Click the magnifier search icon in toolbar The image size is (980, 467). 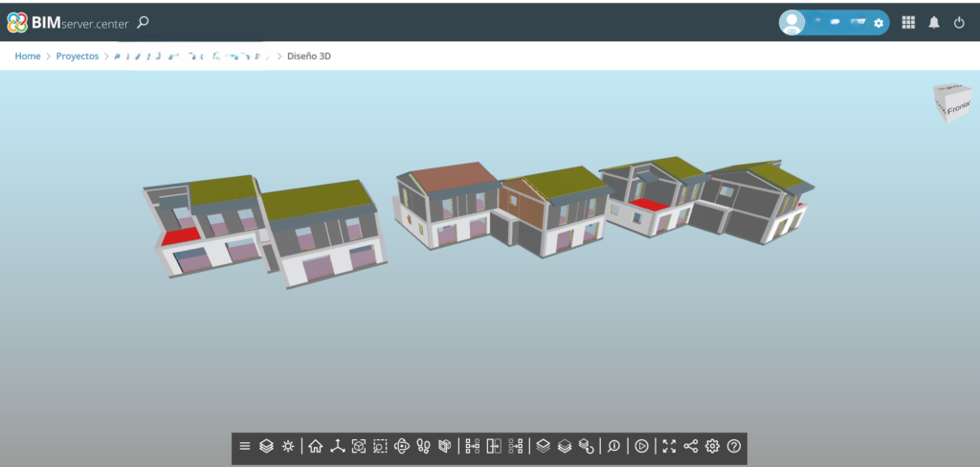[613, 446]
